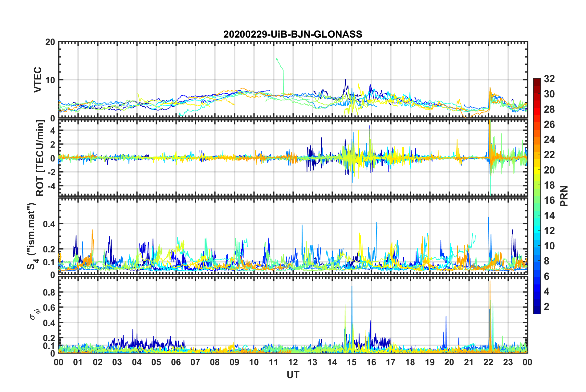Click colorbar tick label 16
This screenshot has width=586, height=392.
(549, 200)
